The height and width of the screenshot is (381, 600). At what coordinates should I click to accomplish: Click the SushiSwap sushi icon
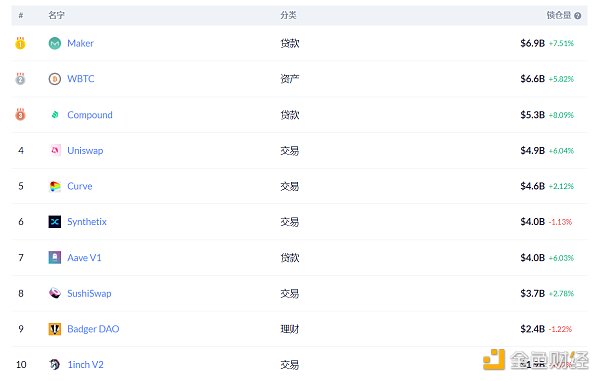click(55, 293)
